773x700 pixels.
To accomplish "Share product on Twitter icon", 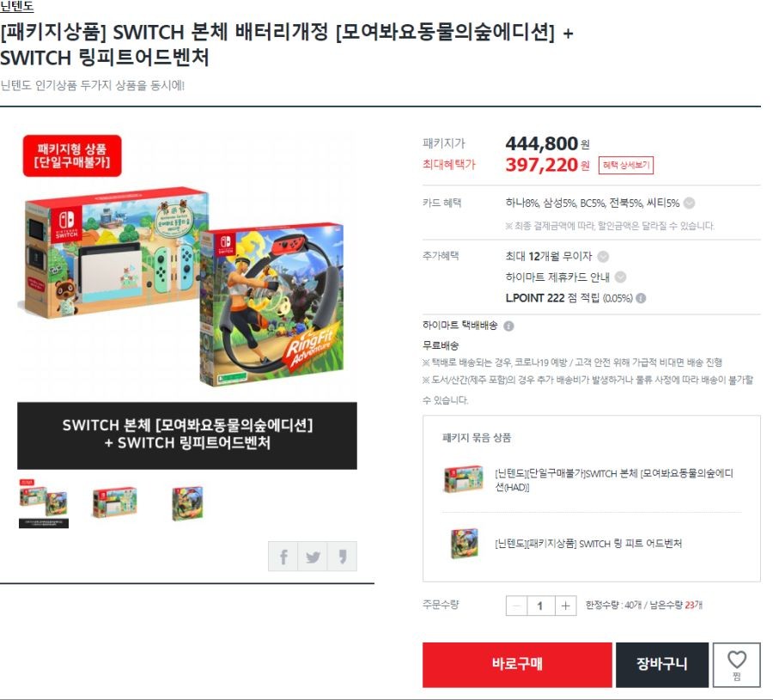I will pyautogui.click(x=313, y=557).
